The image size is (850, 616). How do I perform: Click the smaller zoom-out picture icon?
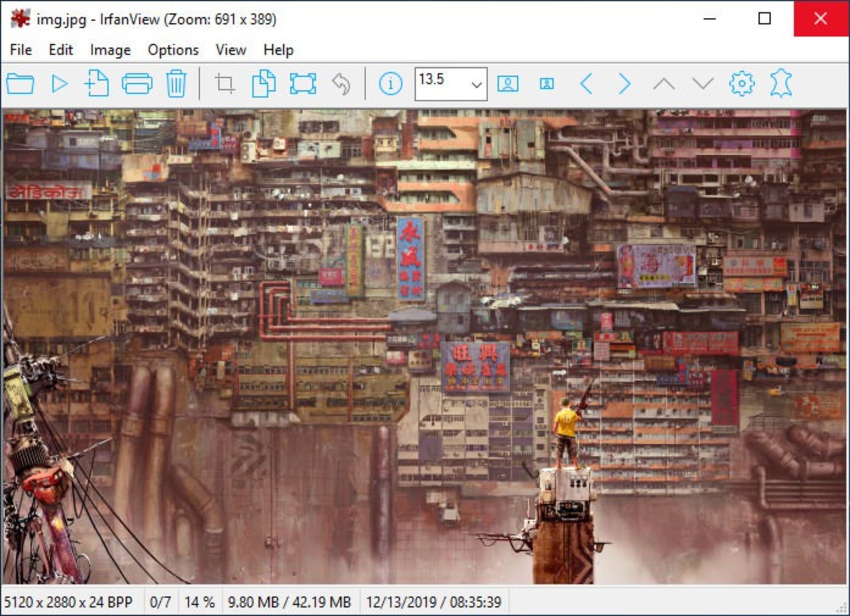[x=547, y=84]
